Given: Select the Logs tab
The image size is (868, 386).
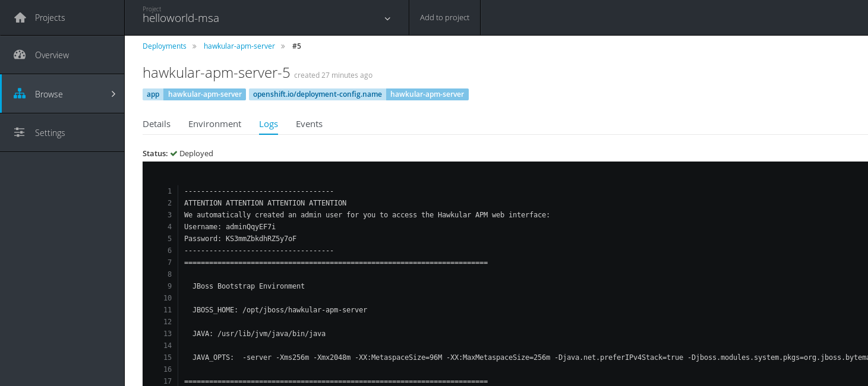Looking at the screenshot, I should coord(269,124).
